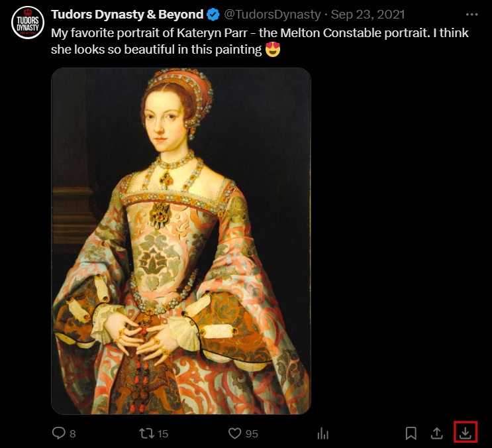492x448 pixels.
Task: Click the heart-eyes emoji in the tweet
Action: point(272,49)
